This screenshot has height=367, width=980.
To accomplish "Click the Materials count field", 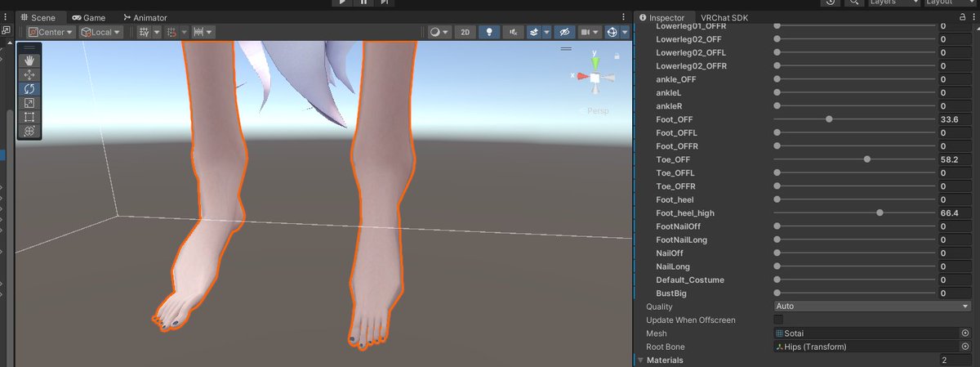I will coord(955,360).
